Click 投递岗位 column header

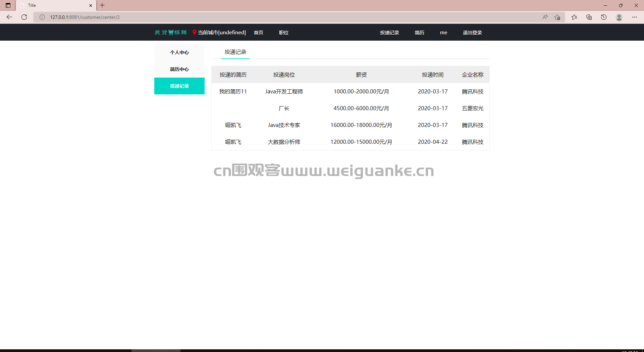[284, 75]
